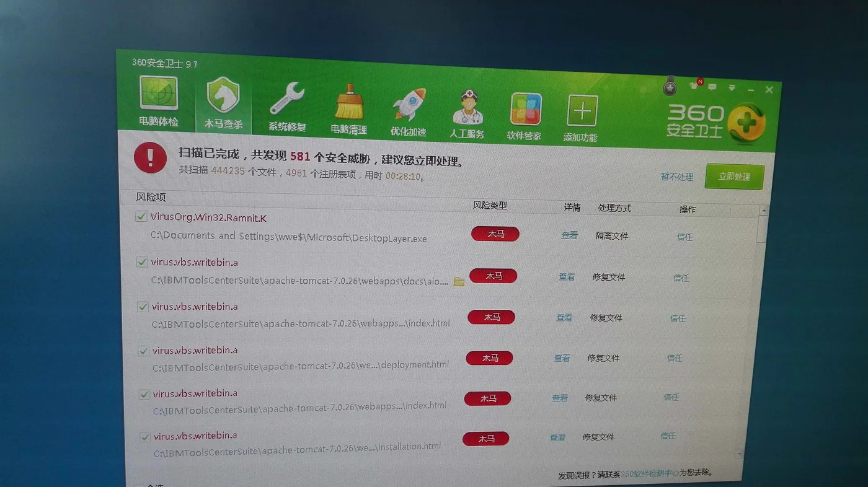
Task: Click the 隔离文件 handling method text
Action: click(x=612, y=236)
